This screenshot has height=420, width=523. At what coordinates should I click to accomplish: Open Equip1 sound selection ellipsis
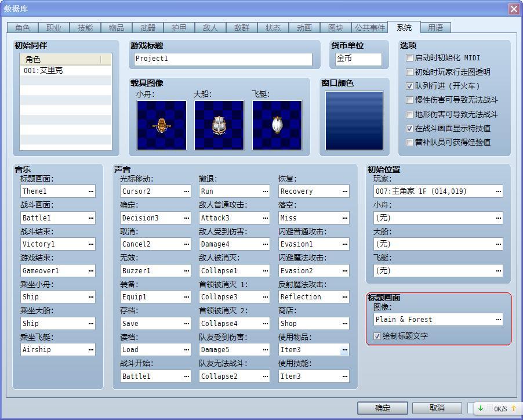pyautogui.click(x=187, y=297)
